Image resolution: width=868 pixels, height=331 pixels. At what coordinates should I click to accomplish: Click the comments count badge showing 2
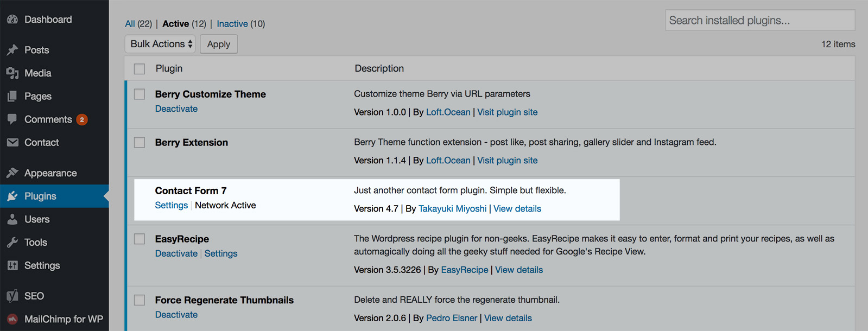(x=82, y=119)
